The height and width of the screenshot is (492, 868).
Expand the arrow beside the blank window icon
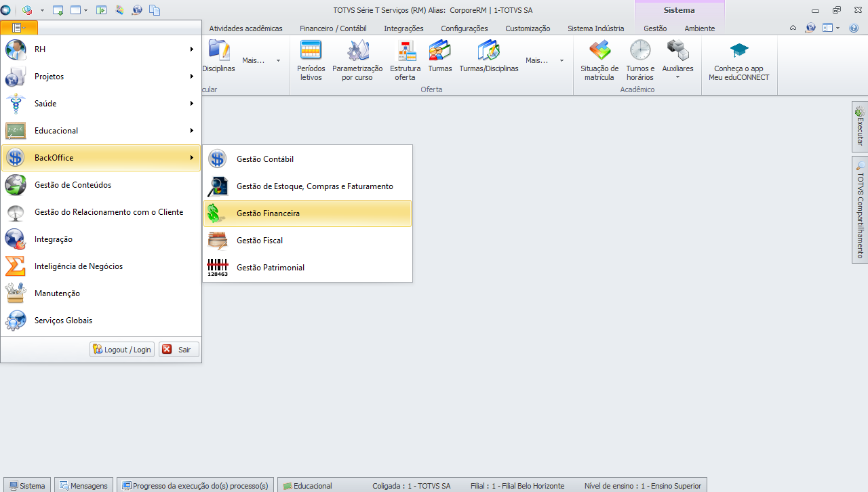coord(87,10)
